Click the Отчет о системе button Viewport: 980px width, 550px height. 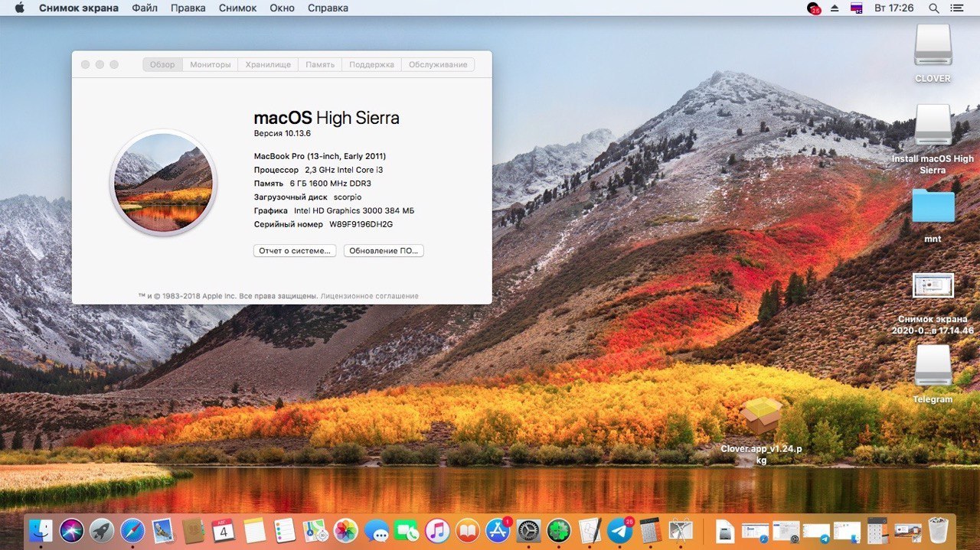tap(295, 251)
